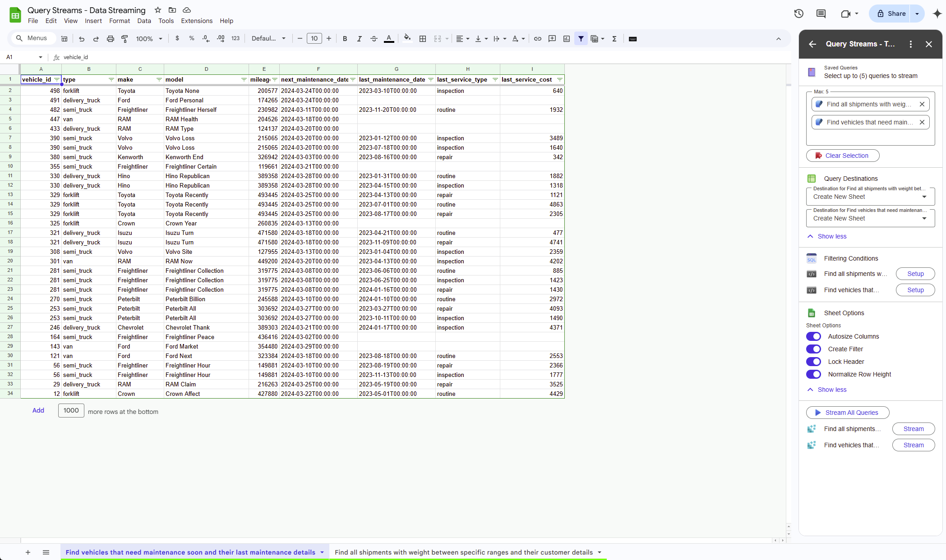Click the fill color paint bucket
This screenshot has height=560, width=946.
tap(407, 39)
